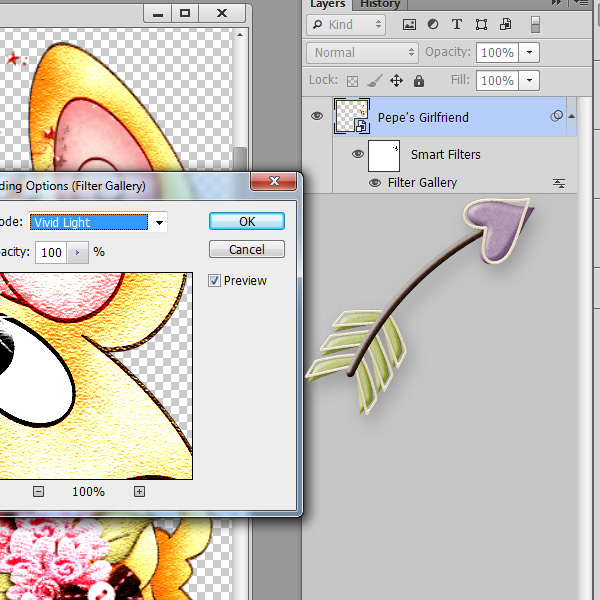Cancel the blending options dialog
This screenshot has height=600, width=600.
(x=247, y=249)
